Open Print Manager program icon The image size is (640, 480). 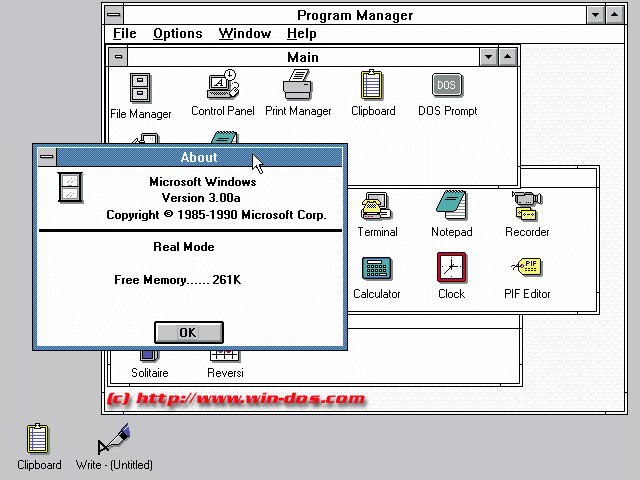click(298, 87)
